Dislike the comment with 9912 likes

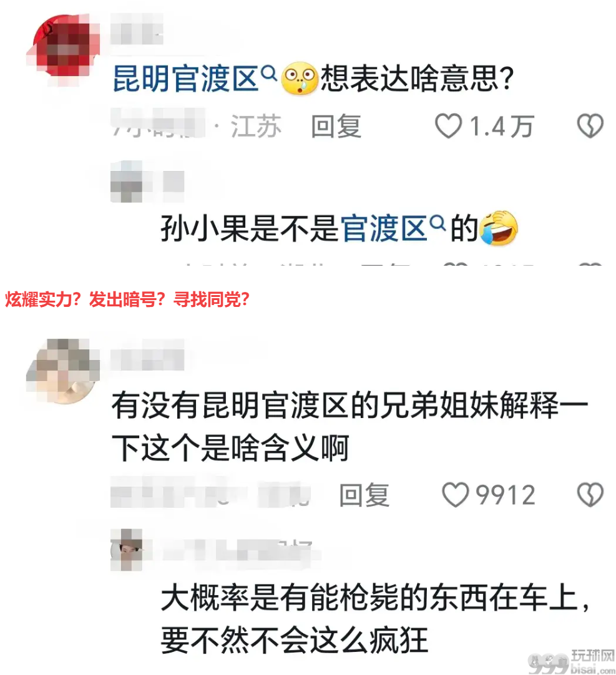tap(590, 495)
